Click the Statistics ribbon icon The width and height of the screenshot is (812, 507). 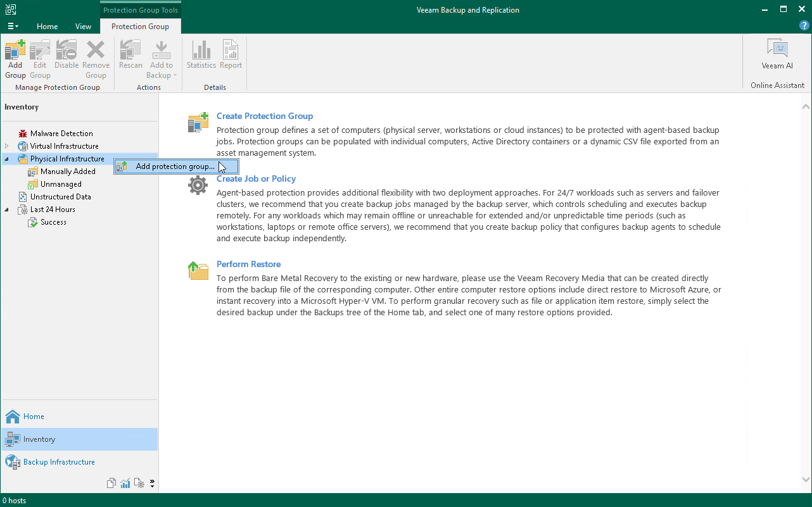point(201,55)
